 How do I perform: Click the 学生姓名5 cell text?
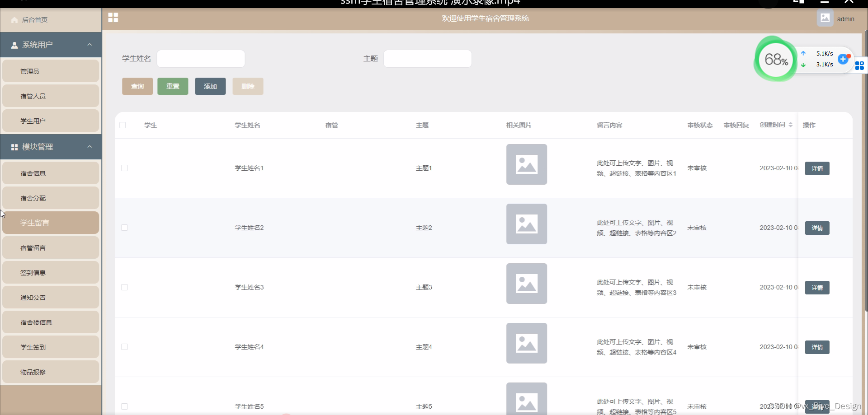249,406
